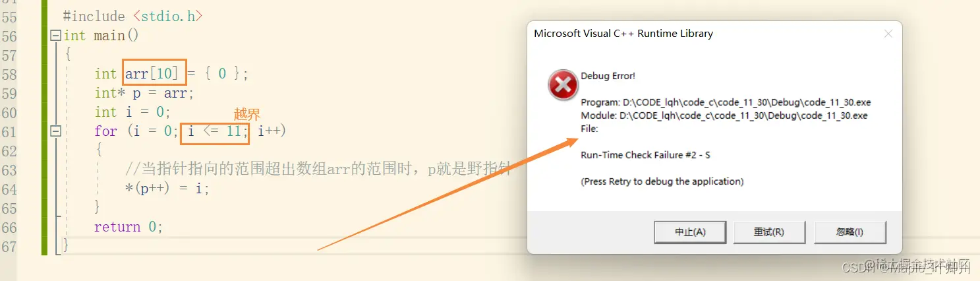The image size is (980, 281).
Task: Place cursor on #include <stdio.h> line
Action: click(x=132, y=16)
